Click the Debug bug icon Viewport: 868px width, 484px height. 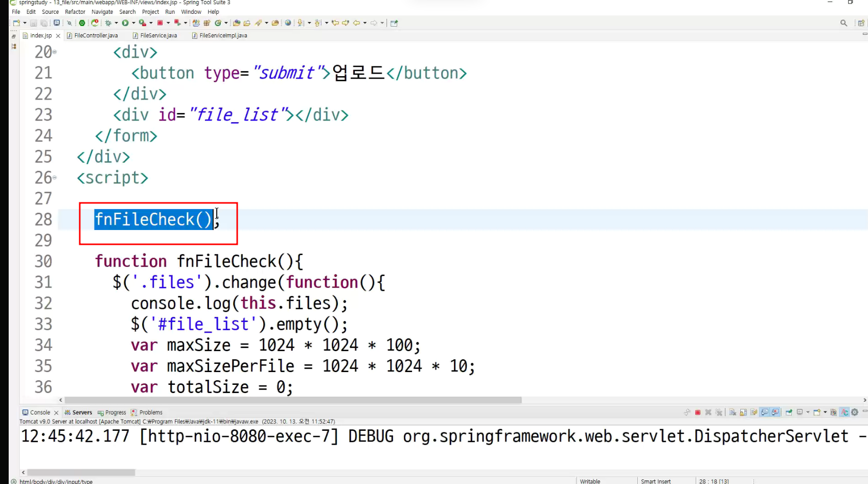(x=108, y=23)
